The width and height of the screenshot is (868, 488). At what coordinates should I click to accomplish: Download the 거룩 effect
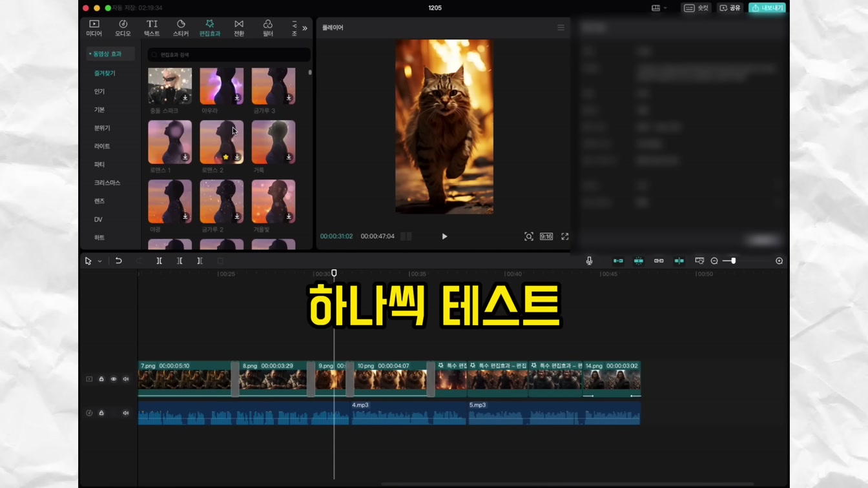click(289, 158)
